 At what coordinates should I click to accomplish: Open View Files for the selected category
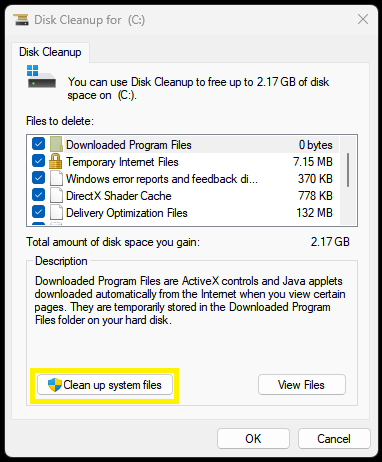(x=302, y=385)
